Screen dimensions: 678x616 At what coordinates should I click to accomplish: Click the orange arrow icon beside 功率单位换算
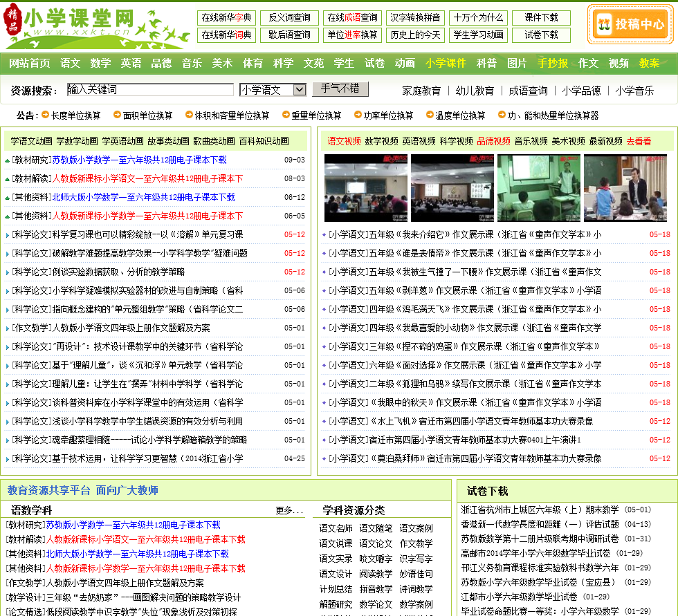[358, 115]
